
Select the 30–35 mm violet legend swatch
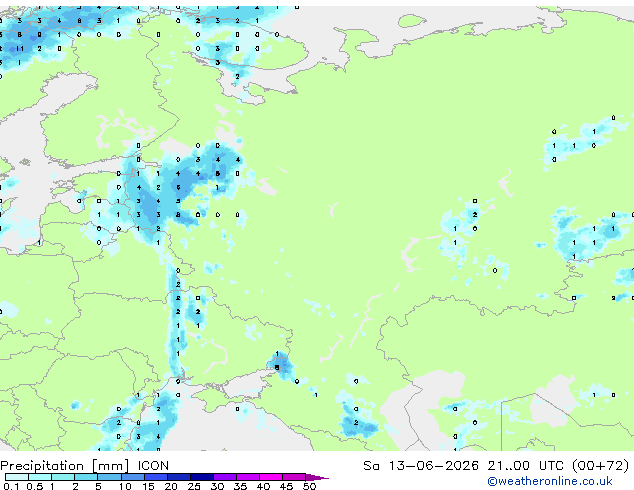tap(224, 477)
